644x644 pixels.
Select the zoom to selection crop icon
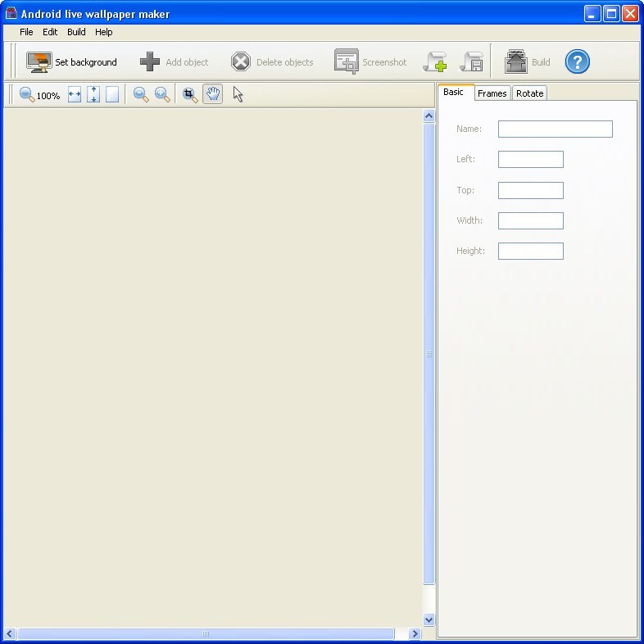click(x=190, y=95)
